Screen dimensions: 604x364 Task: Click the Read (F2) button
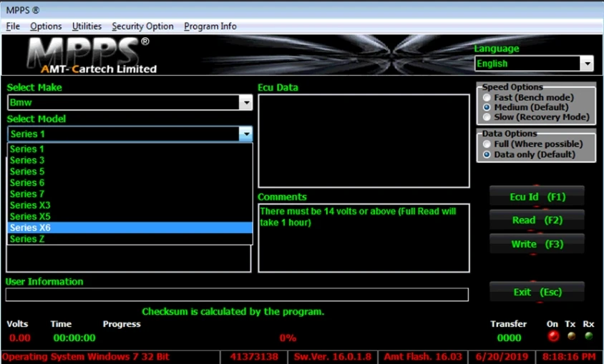[x=537, y=220]
